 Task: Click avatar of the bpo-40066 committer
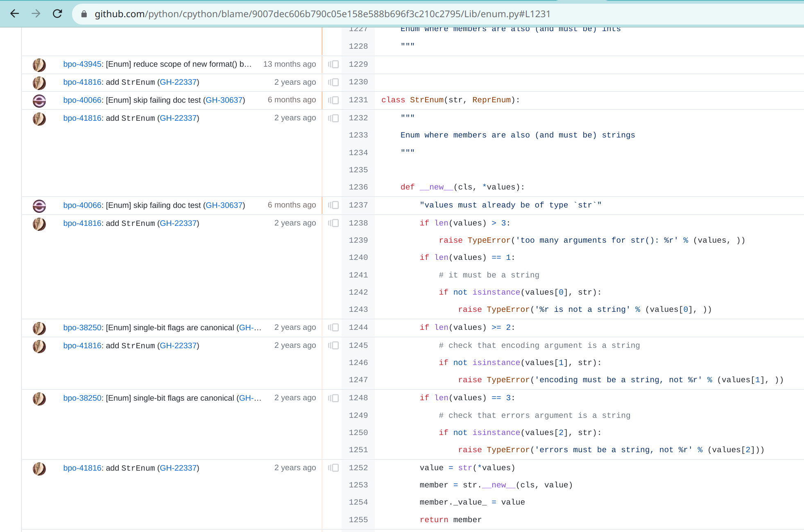pyautogui.click(x=39, y=101)
